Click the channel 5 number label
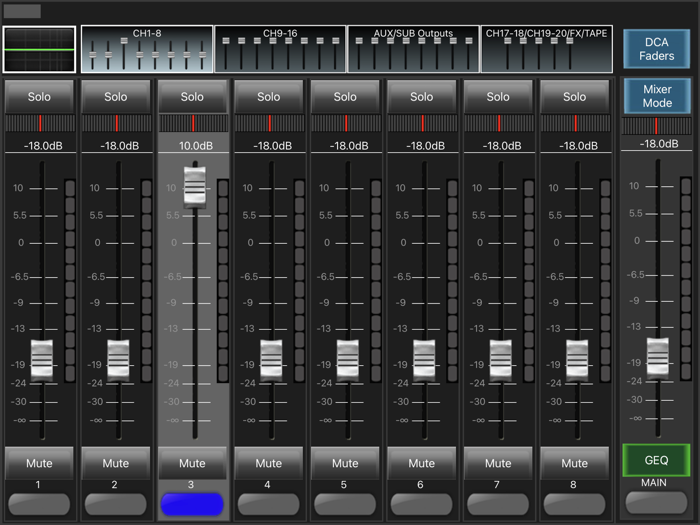700x525 pixels. pos(344,484)
